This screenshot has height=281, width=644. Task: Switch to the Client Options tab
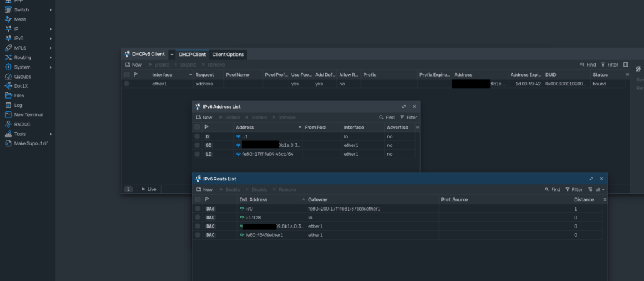tap(228, 55)
